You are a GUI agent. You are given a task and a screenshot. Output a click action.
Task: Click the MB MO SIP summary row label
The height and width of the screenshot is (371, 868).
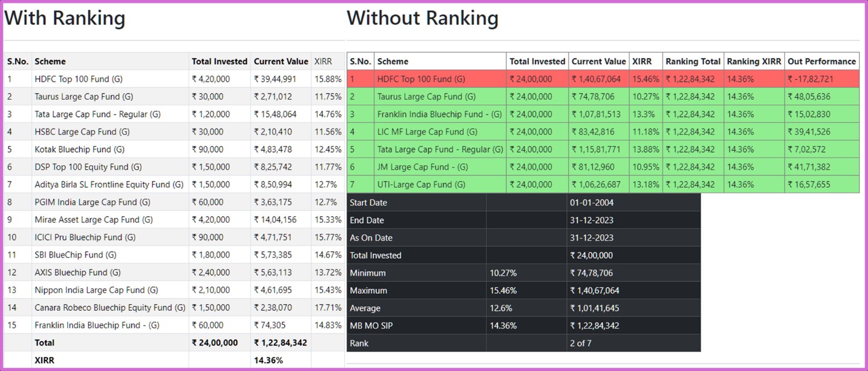point(371,326)
